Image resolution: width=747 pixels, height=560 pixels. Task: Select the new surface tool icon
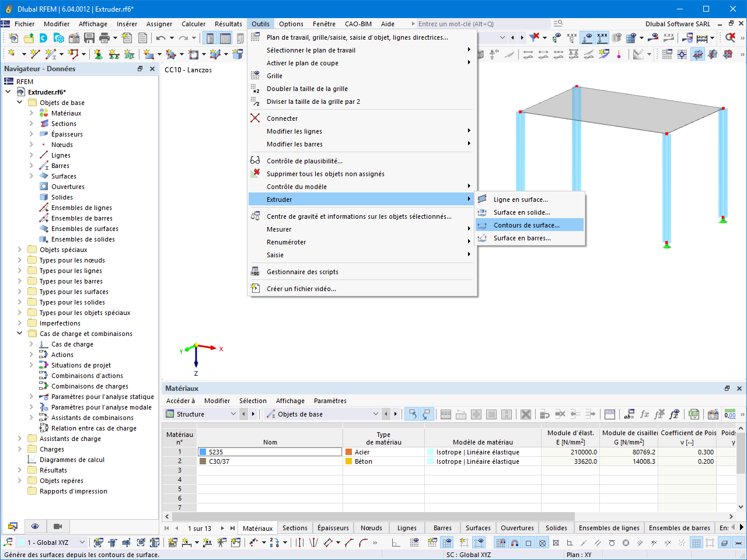pyautogui.click(x=149, y=54)
